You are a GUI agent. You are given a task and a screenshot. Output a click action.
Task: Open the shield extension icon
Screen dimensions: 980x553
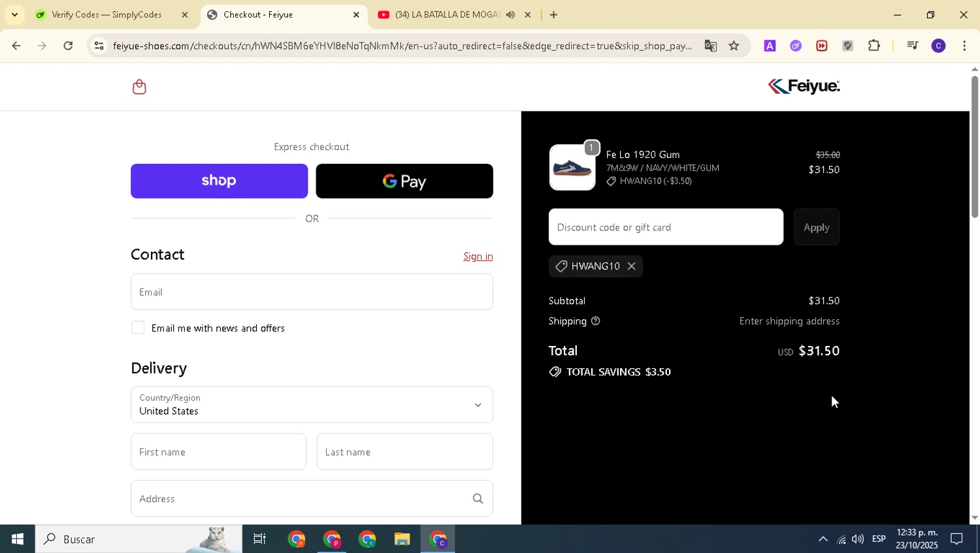point(848,46)
